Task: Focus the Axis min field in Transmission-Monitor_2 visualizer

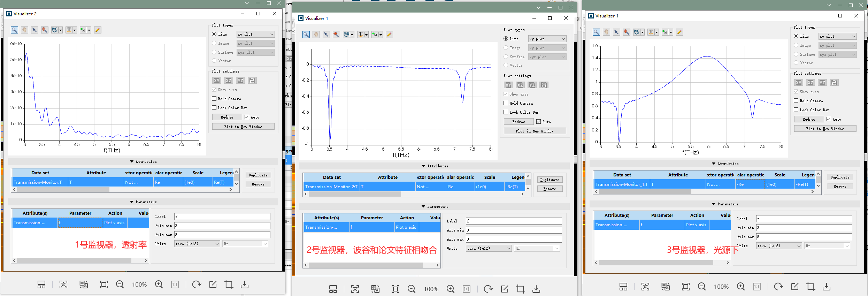Action: point(514,230)
